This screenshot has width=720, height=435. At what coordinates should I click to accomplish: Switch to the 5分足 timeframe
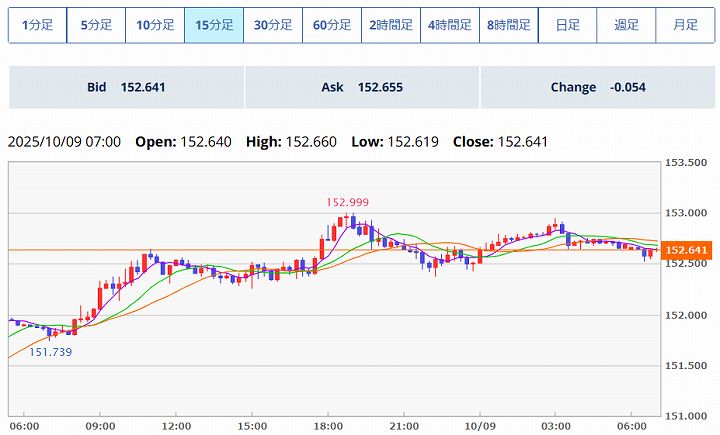[96, 25]
